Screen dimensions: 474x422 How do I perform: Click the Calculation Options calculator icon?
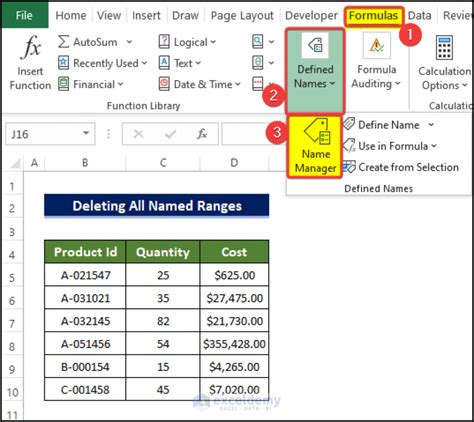[x=444, y=48]
